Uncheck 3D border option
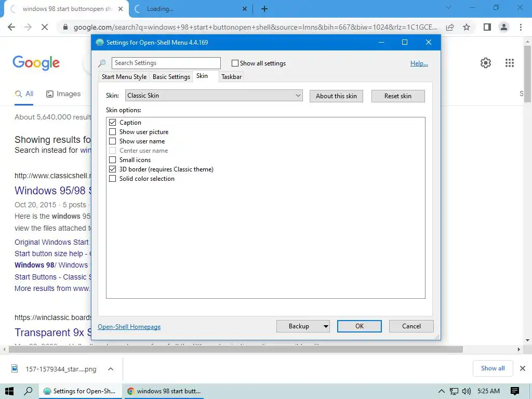 click(x=112, y=169)
